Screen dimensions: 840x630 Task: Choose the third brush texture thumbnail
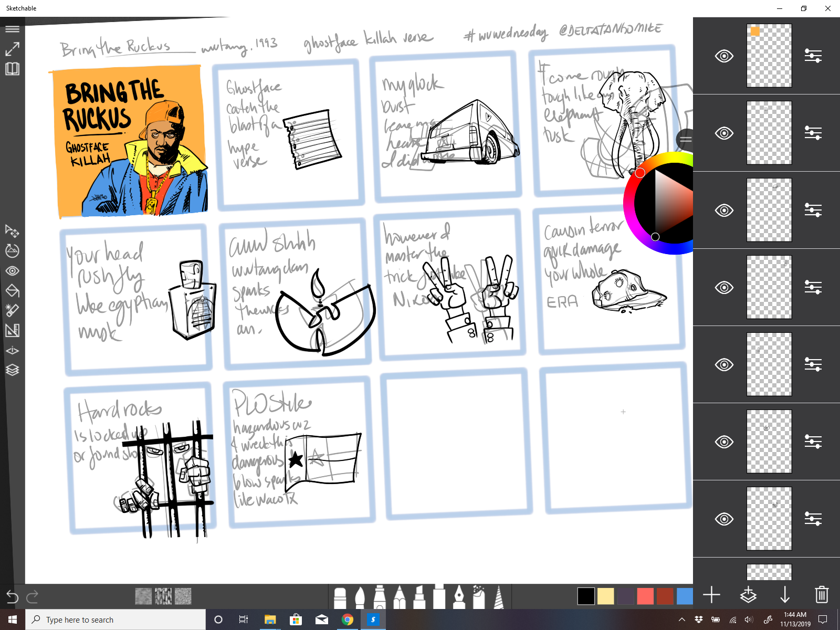[x=183, y=596]
